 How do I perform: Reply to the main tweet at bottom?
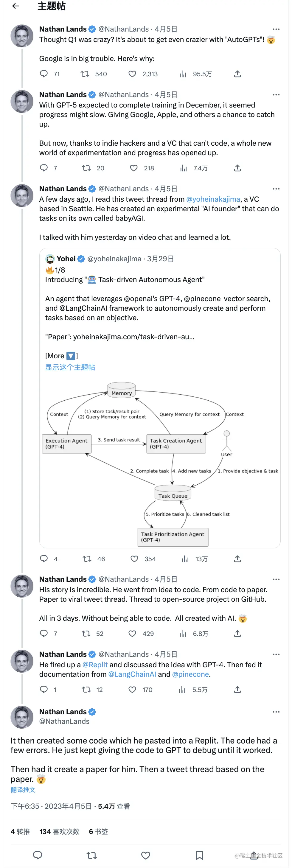[38, 855]
